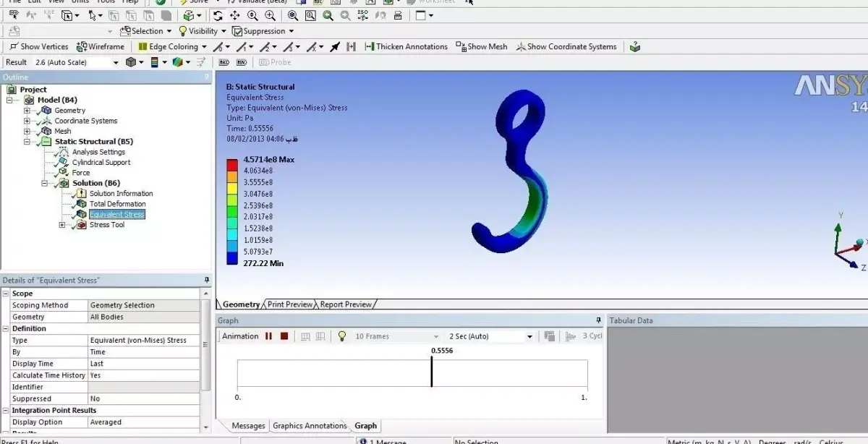This screenshot has width=868, height=444.
Task: Stop the result animation
Action: point(284,336)
